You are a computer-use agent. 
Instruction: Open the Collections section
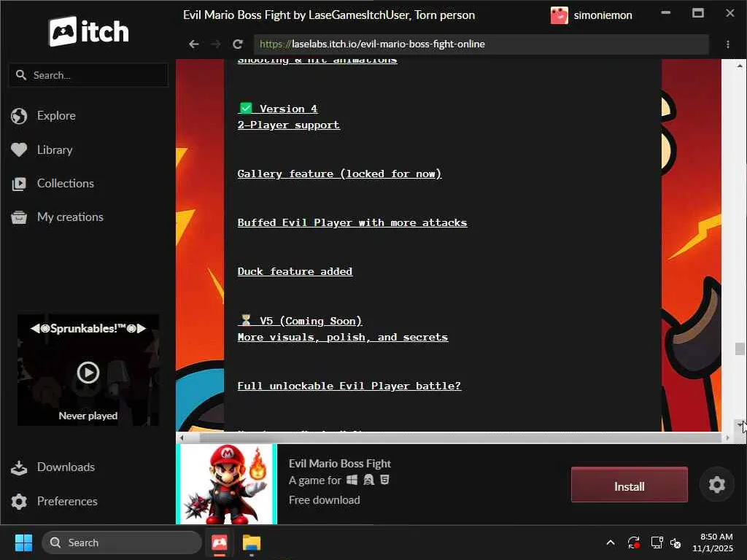[65, 183]
